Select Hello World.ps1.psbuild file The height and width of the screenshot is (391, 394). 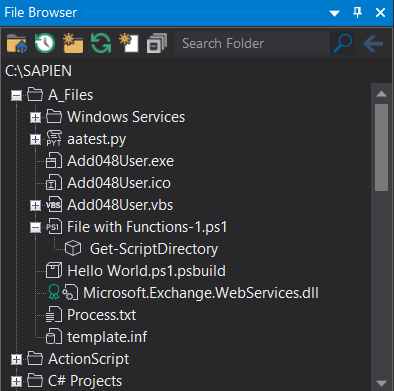click(x=146, y=271)
